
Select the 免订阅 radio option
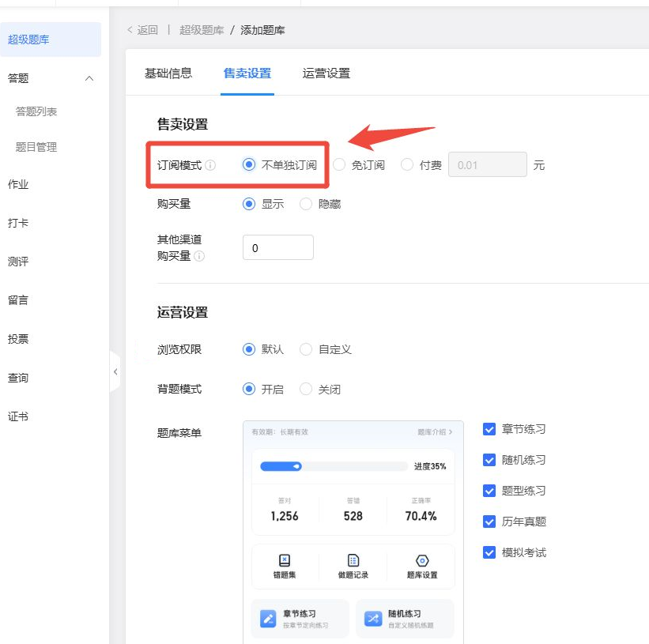click(x=340, y=165)
